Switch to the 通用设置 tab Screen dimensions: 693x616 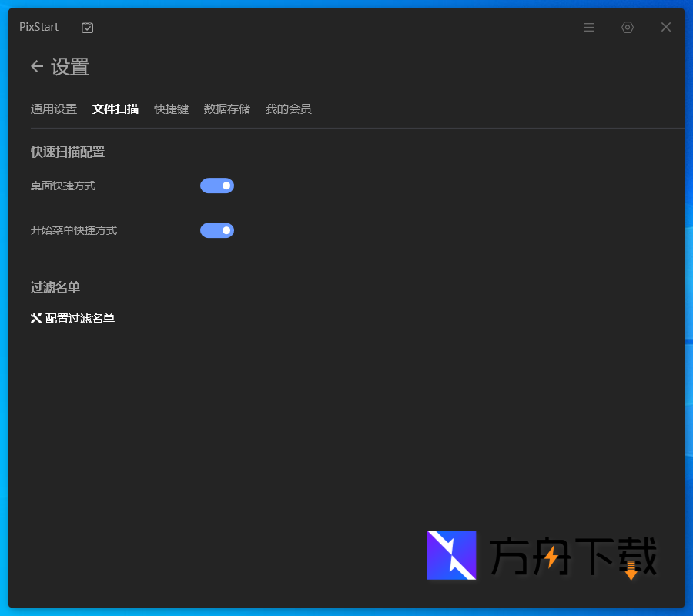tap(53, 109)
